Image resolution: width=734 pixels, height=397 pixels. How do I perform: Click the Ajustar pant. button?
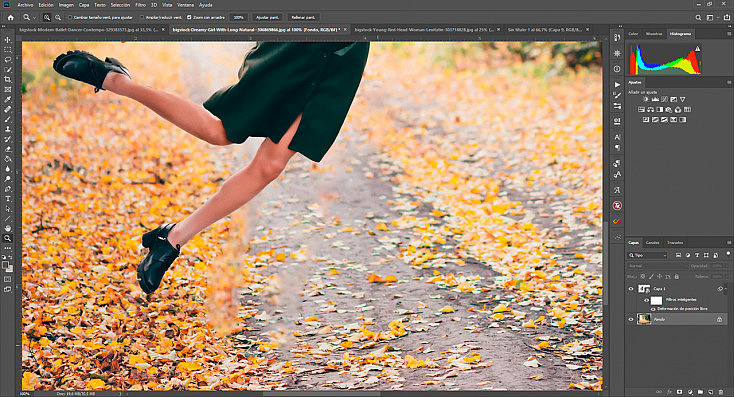click(267, 17)
